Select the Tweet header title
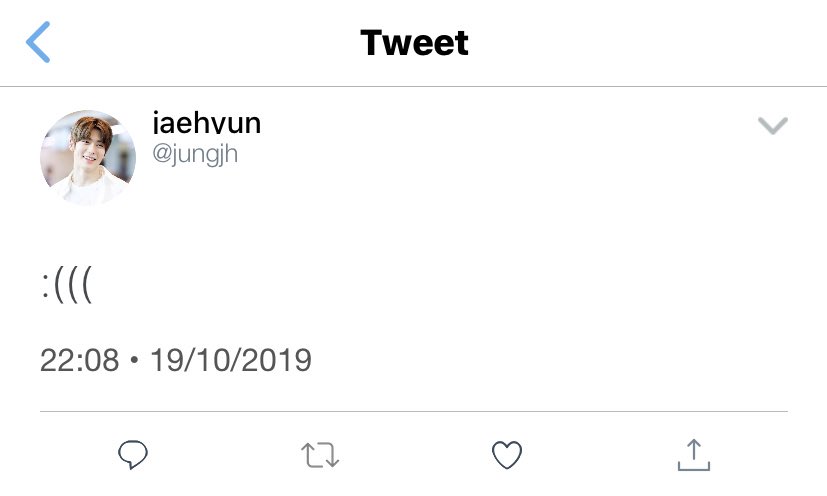The height and width of the screenshot is (496, 827). (x=414, y=43)
